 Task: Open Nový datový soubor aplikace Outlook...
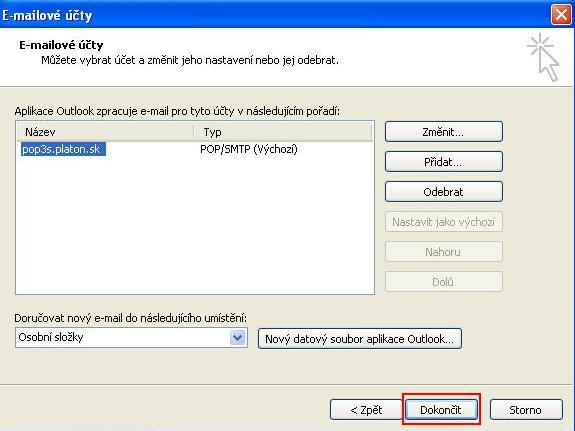(360, 339)
